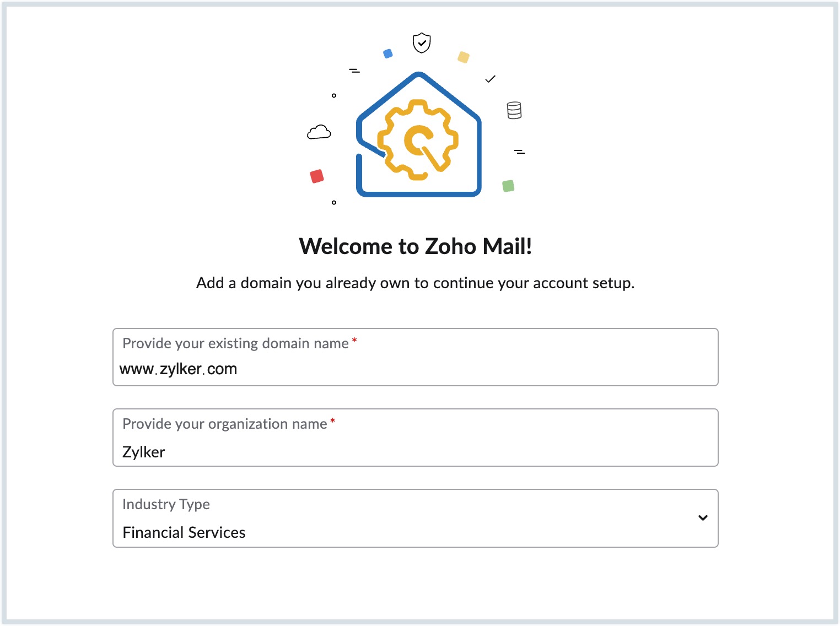Click the small checkmark near the house
This screenshot has width=840, height=626.
490,79
